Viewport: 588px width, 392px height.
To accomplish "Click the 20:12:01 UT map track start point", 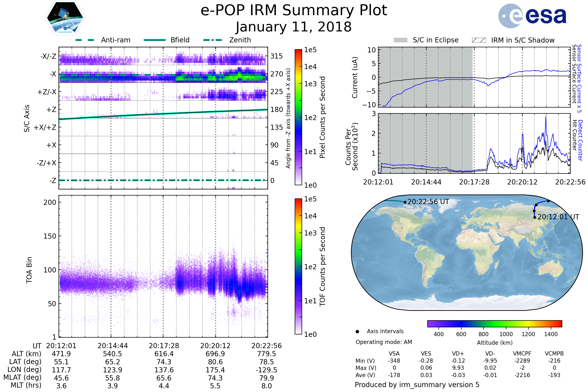I will click(x=535, y=217).
